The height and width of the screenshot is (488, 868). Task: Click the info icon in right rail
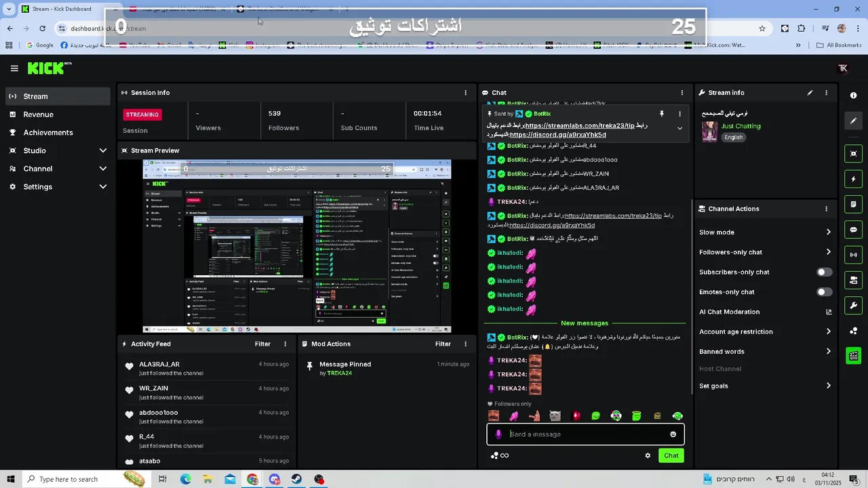point(853,96)
